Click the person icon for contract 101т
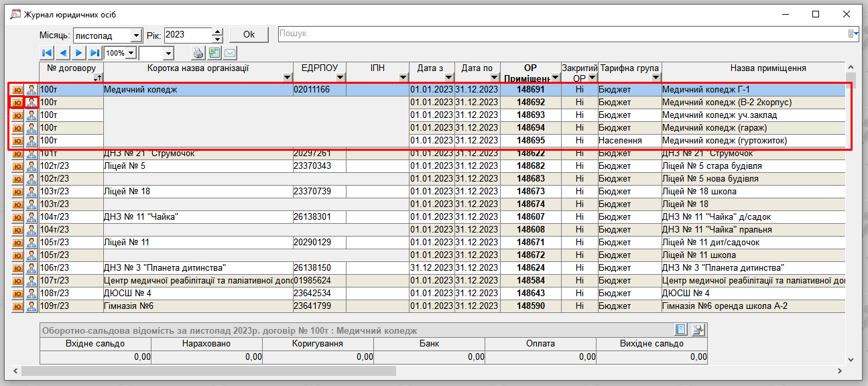868x386 pixels. (x=32, y=153)
